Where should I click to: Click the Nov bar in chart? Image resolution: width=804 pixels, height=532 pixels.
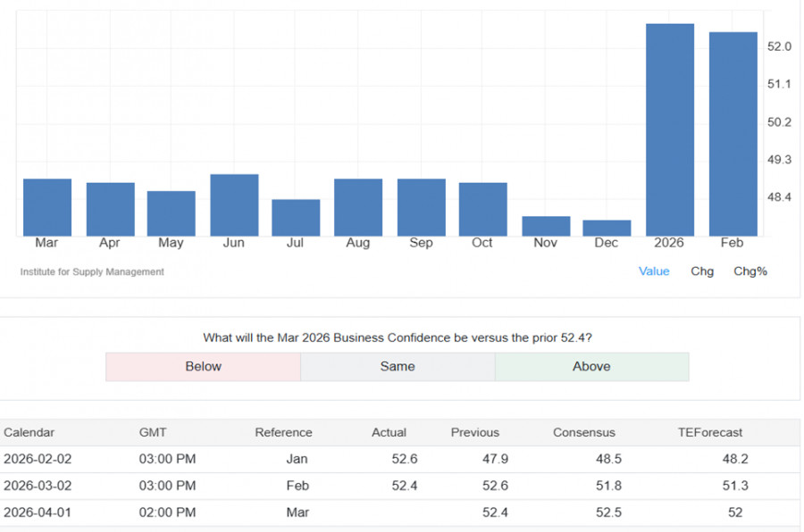click(x=546, y=226)
